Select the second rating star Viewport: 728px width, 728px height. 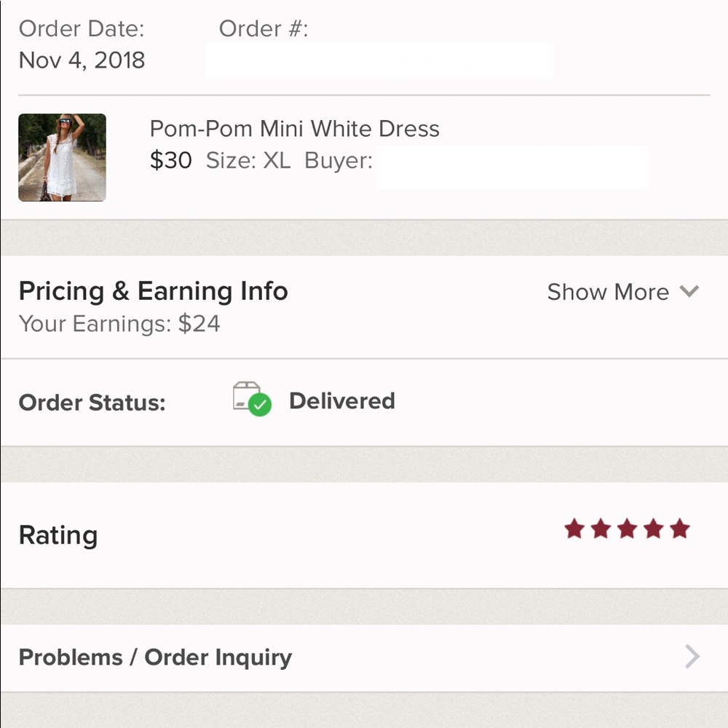click(601, 529)
